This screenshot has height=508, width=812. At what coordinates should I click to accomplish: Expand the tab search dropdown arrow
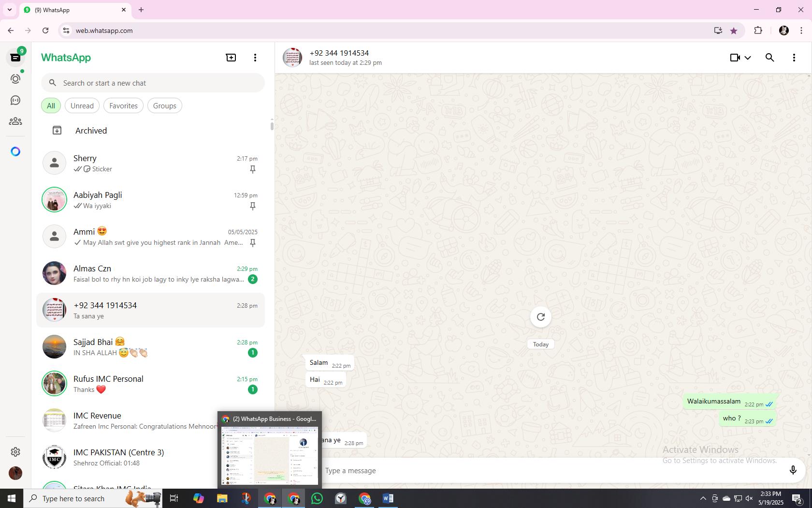[9, 10]
